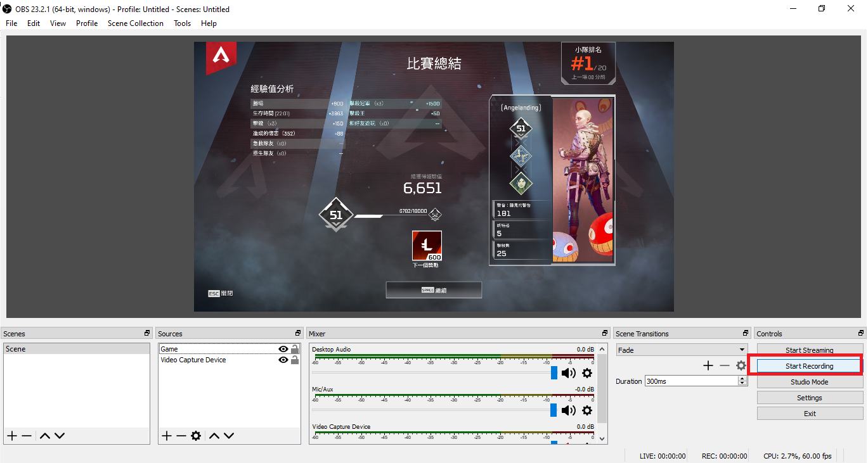The height and width of the screenshot is (463, 868).
Task: Open the Edit menu
Action: pos(34,23)
